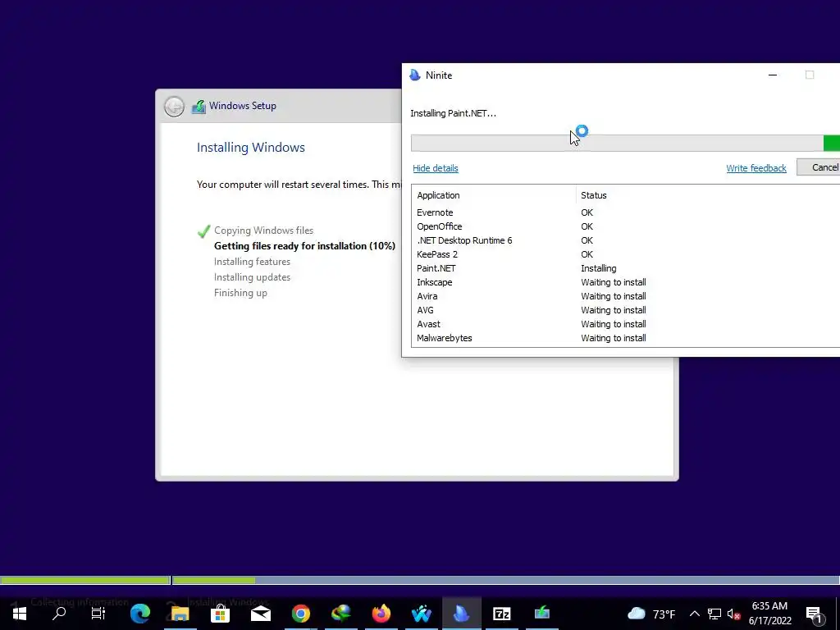Click Malwarebytes' Waiting to install status
The width and height of the screenshot is (840, 630).
click(614, 338)
